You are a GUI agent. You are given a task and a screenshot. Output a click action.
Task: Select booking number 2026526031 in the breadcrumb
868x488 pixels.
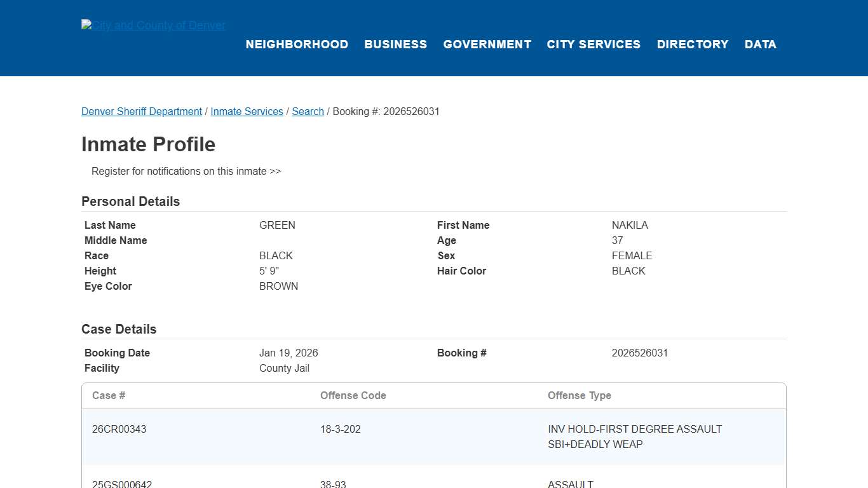[x=386, y=111]
